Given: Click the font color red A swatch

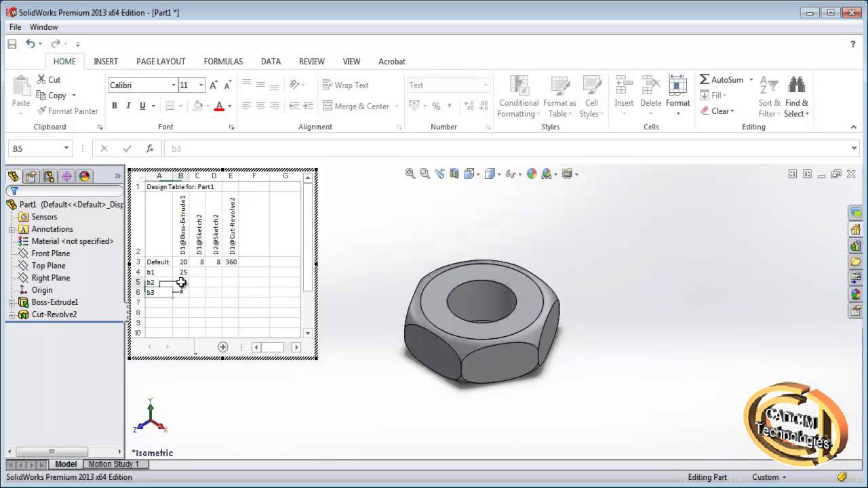Looking at the screenshot, I should coord(219,106).
